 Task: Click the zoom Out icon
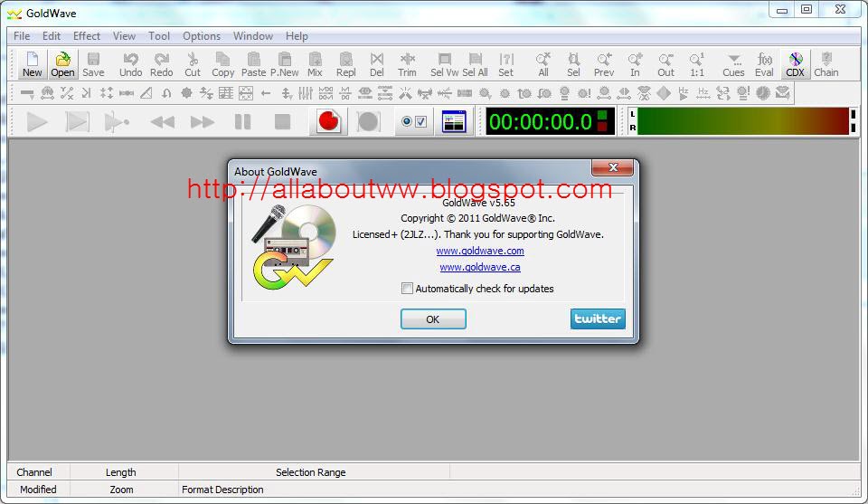pos(666,64)
